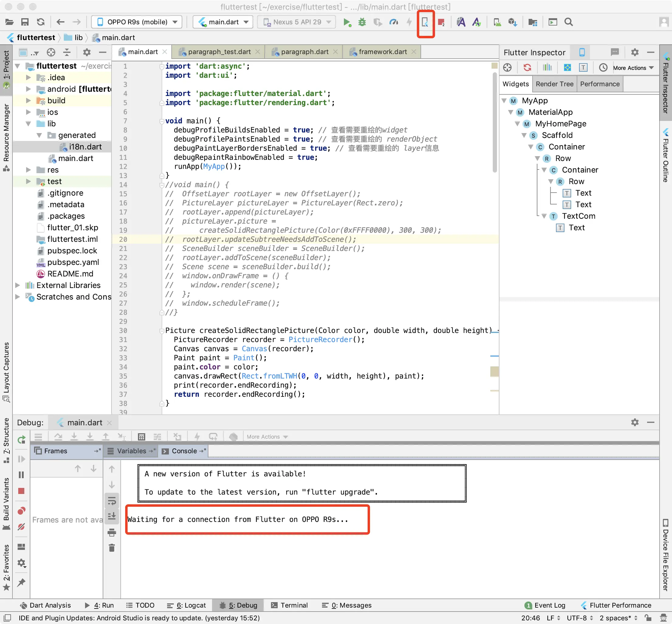Stop the debug session red square
Screen dimensions: 672x624
pyautogui.click(x=21, y=491)
